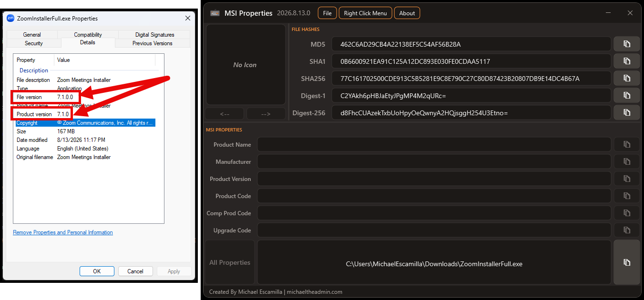Click the Digest-1 text field
This screenshot has width=644, height=300.
point(471,95)
